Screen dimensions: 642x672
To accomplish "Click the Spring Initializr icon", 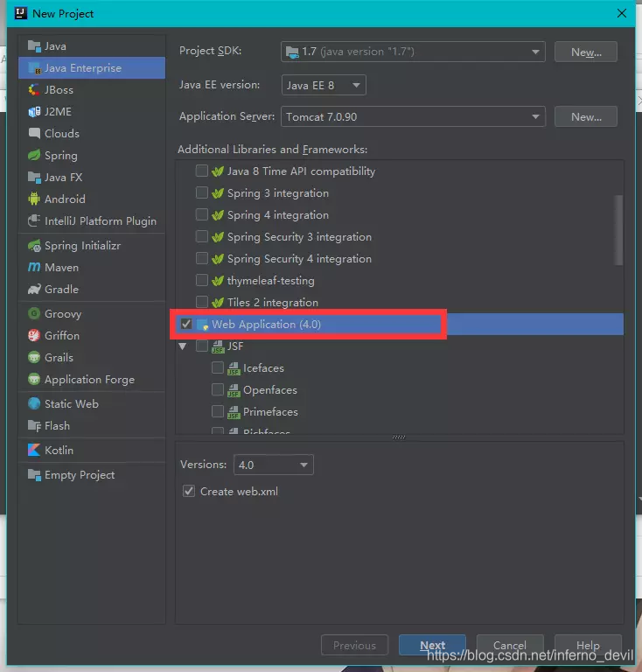I will click(x=34, y=246).
